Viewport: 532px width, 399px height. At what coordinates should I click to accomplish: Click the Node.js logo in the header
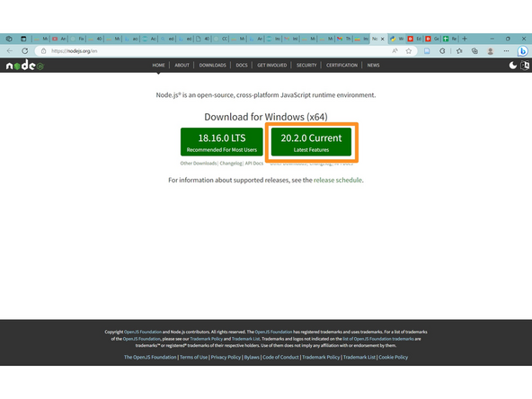[25, 65]
